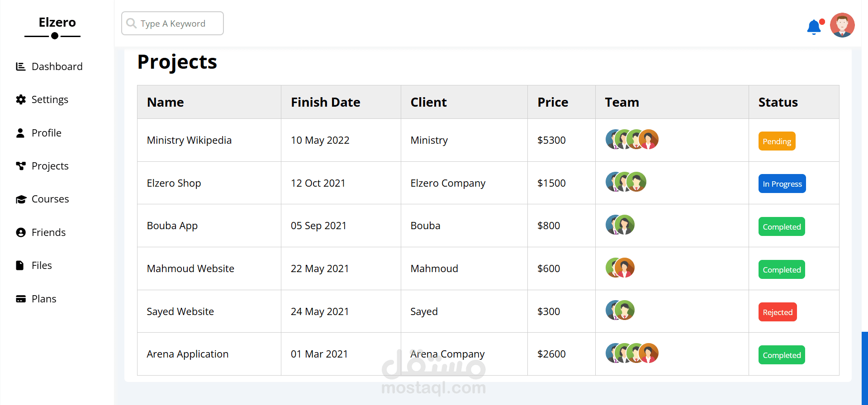Click the Plans credit card icon
The width and height of the screenshot is (868, 405).
pos(21,299)
